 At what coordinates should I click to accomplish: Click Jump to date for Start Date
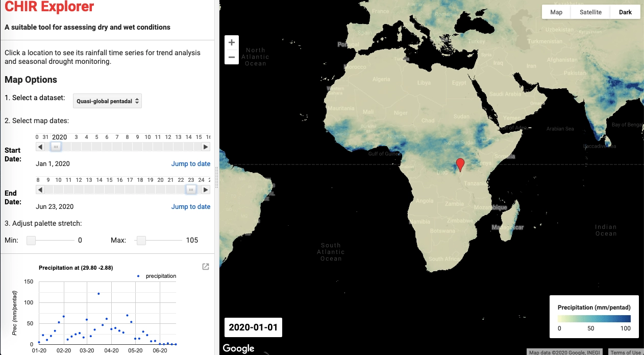point(190,164)
